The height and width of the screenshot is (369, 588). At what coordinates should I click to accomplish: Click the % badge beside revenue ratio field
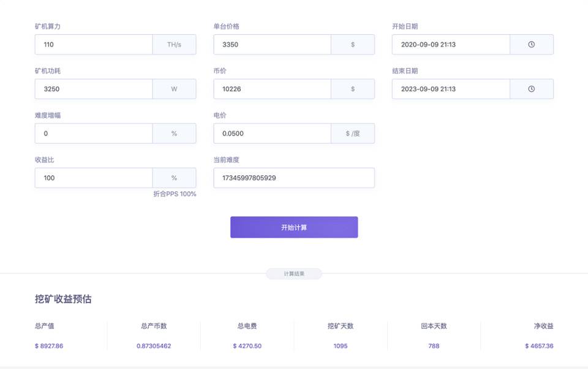174,178
